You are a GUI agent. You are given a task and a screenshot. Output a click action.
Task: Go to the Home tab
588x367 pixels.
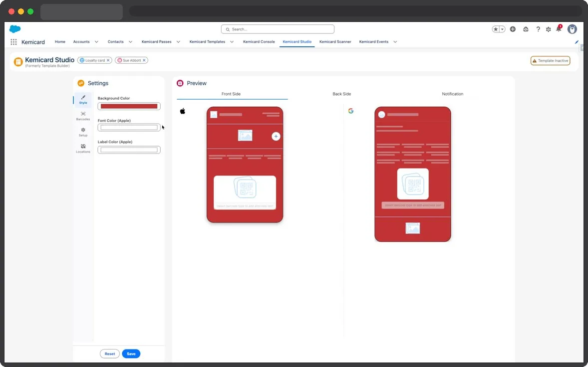click(x=60, y=41)
